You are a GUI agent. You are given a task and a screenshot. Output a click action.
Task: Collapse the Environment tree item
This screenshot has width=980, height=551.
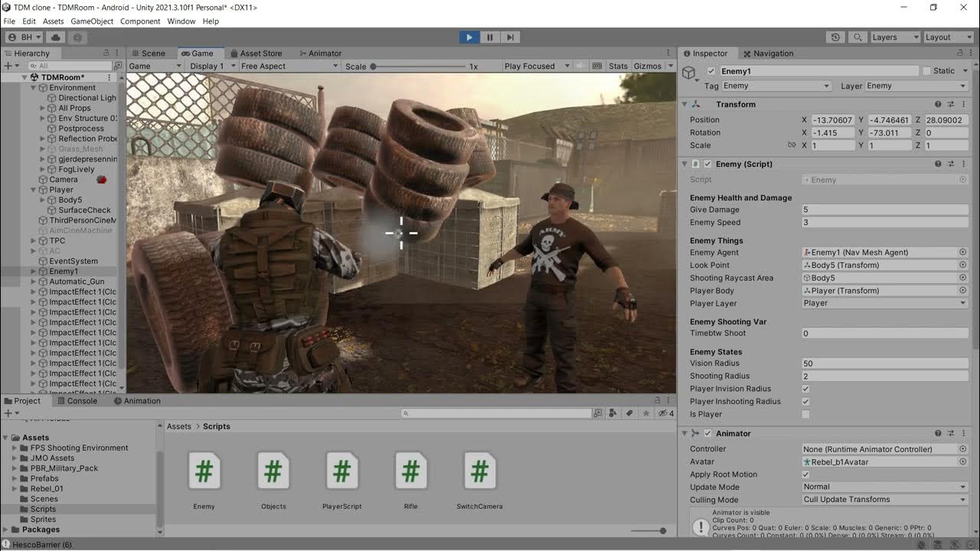[x=34, y=88]
